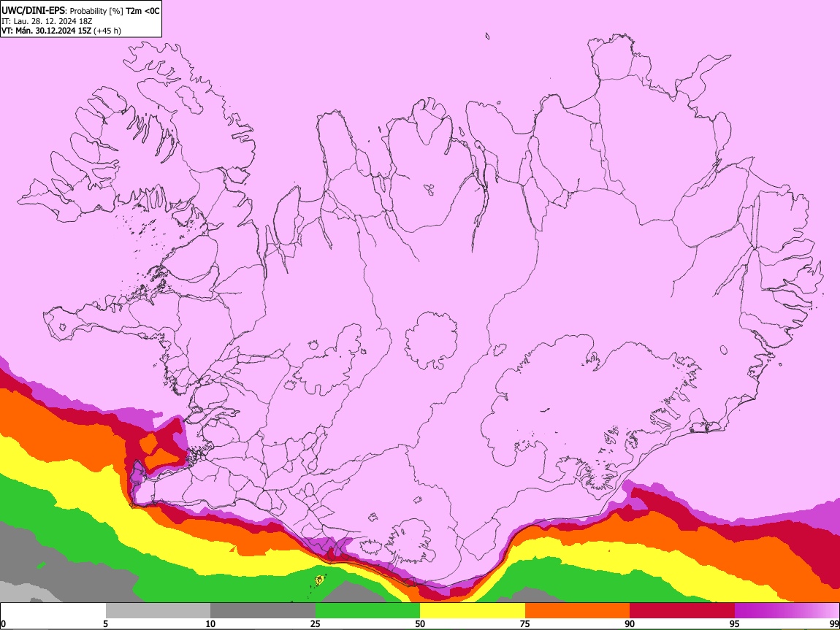Click the legend label '99'

[833, 624]
